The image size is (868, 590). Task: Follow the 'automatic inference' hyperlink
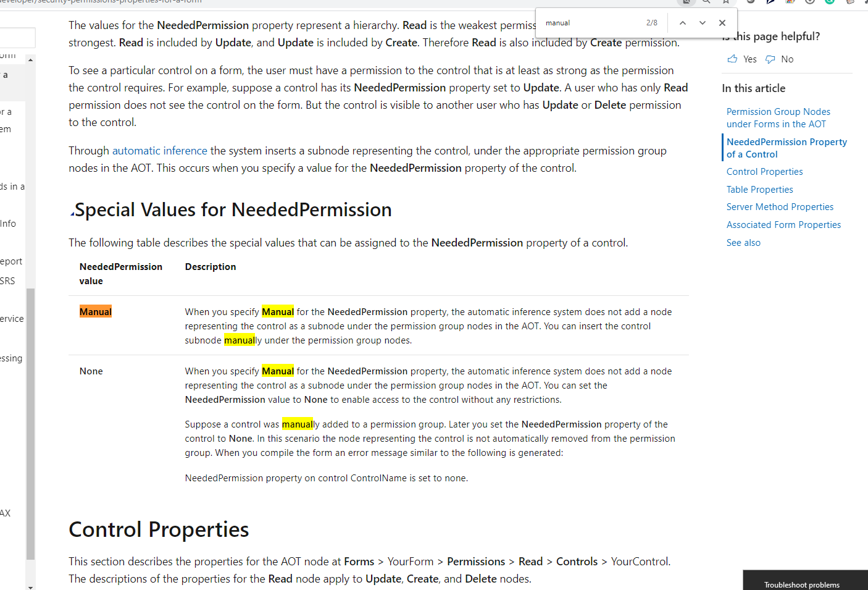159,151
